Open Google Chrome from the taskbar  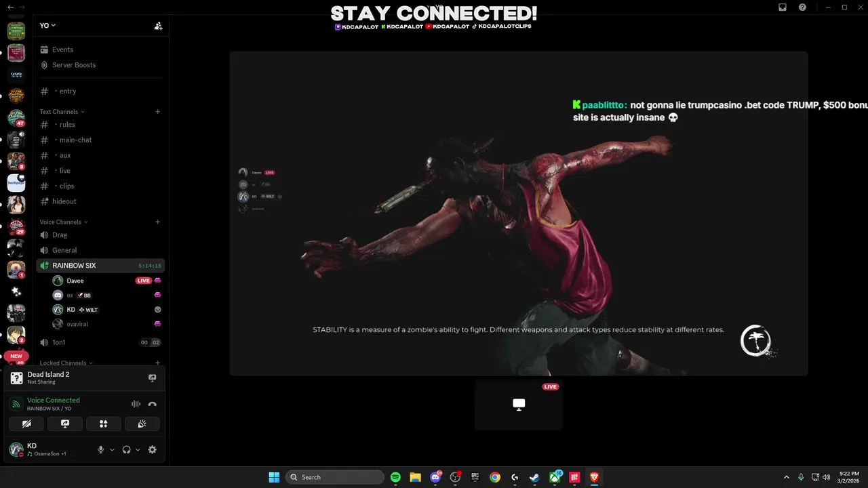495,477
